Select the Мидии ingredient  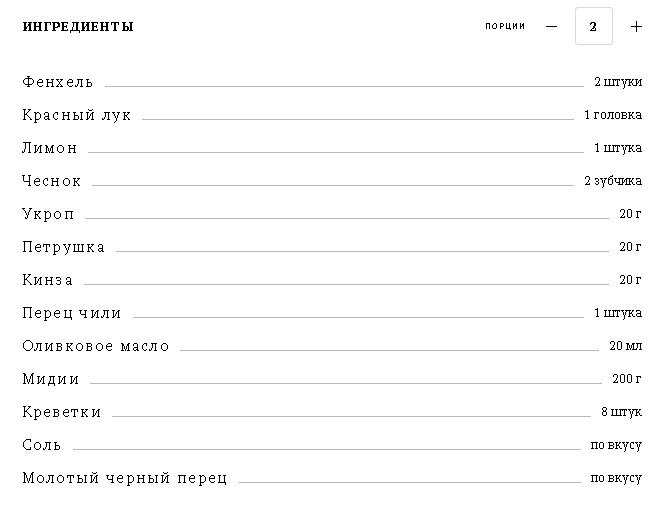pos(51,379)
